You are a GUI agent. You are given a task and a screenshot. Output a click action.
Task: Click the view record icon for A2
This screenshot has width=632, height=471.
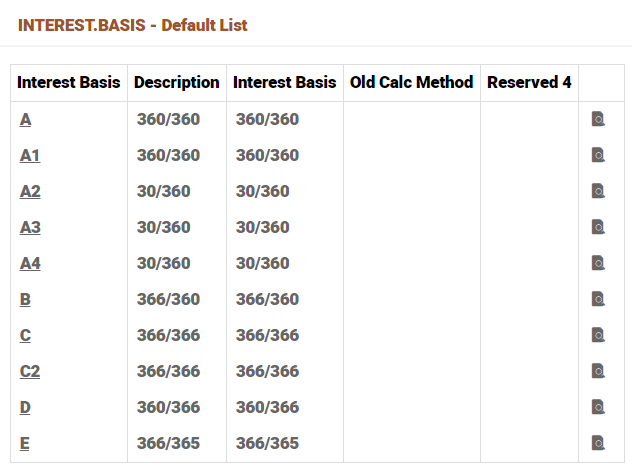(x=598, y=191)
